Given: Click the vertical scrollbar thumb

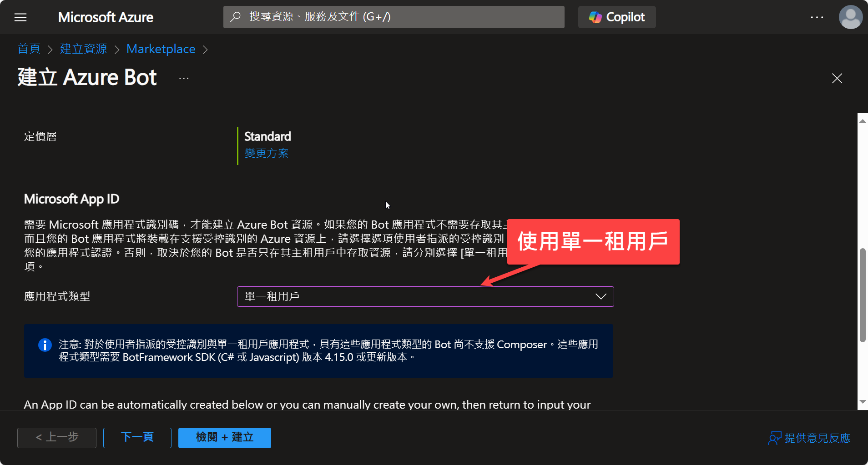Looking at the screenshot, I should coord(863,295).
